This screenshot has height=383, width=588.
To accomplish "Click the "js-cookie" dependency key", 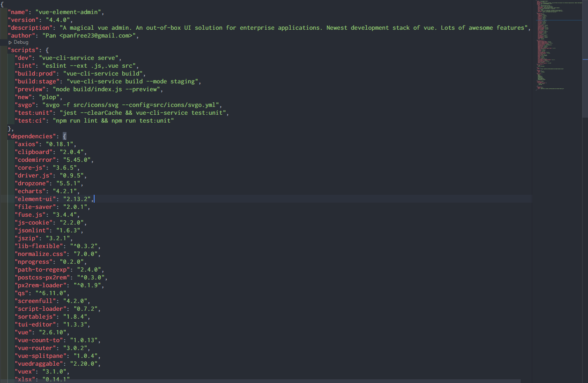I will (33, 222).
